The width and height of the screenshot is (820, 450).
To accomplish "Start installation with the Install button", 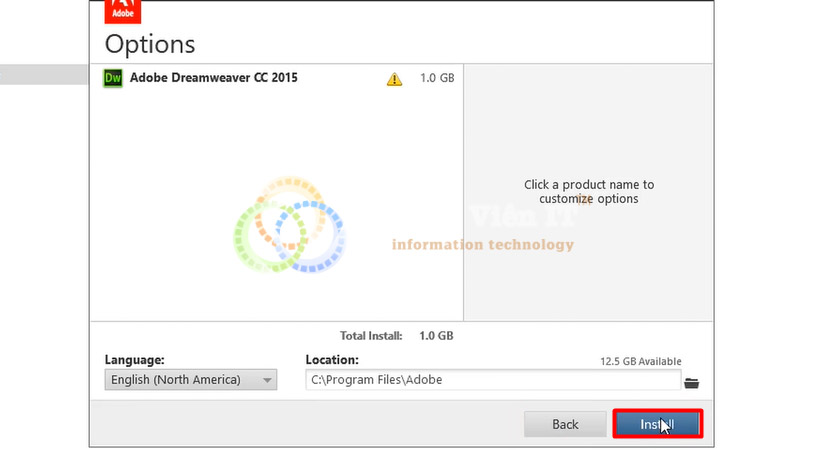I will (657, 424).
